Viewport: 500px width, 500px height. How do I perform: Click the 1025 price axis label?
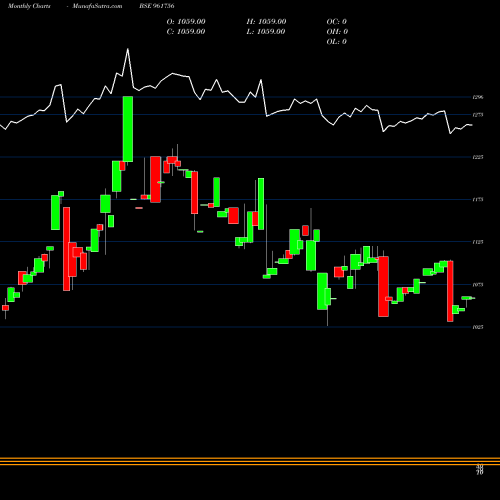pos(478,327)
